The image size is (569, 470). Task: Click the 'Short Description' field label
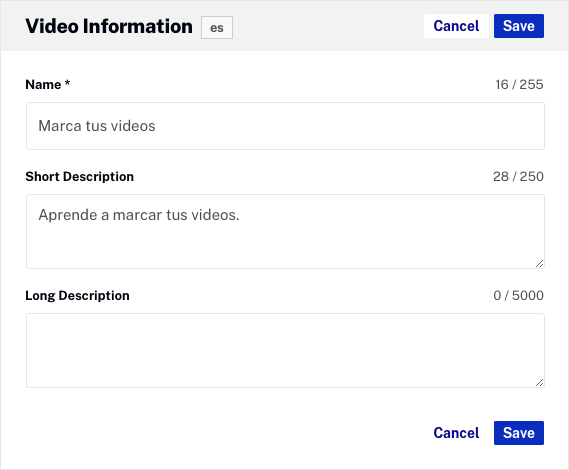[79, 177]
